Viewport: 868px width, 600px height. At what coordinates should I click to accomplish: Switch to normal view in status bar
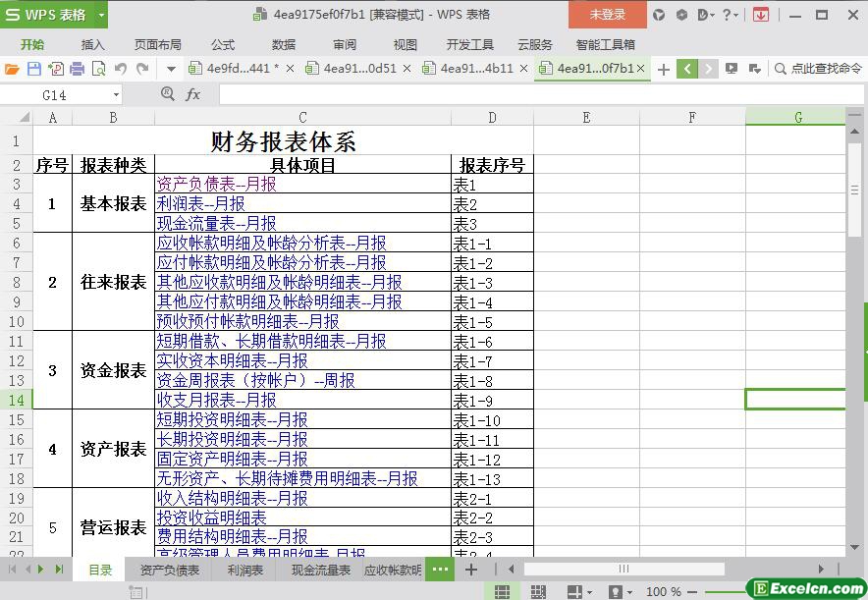pos(502,592)
